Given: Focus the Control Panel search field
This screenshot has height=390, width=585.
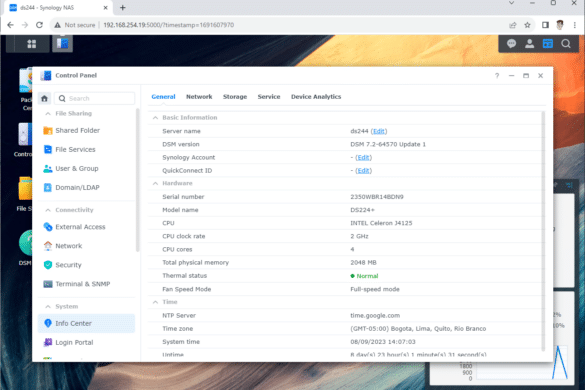Looking at the screenshot, I should click(x=95, y=98).
